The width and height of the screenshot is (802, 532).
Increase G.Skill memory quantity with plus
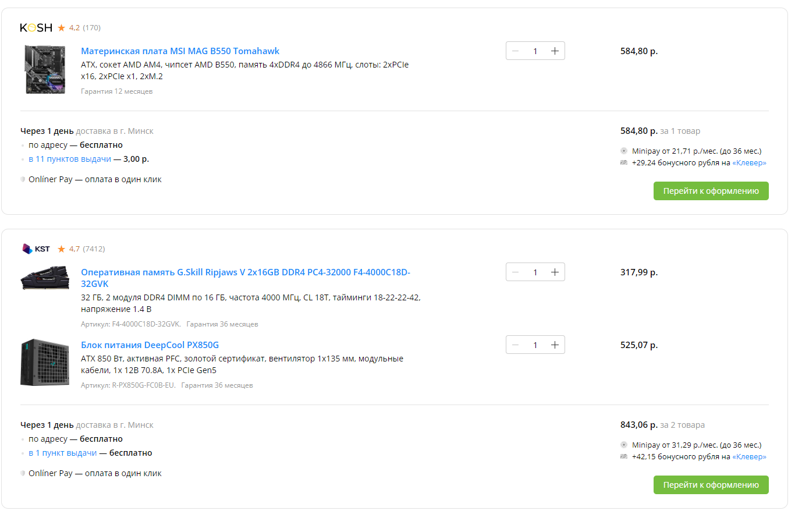[x=555, y=272]
